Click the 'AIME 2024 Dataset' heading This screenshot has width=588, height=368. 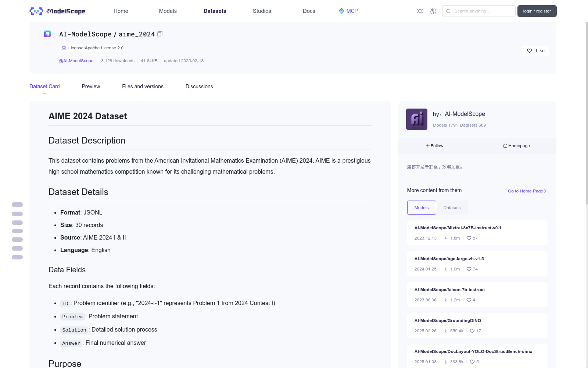point(88,116)
